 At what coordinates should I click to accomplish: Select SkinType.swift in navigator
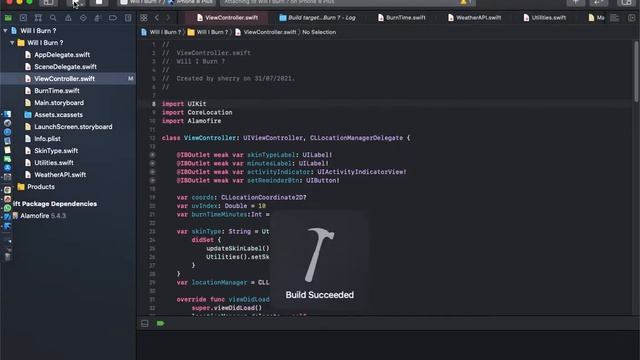(56, 151)
